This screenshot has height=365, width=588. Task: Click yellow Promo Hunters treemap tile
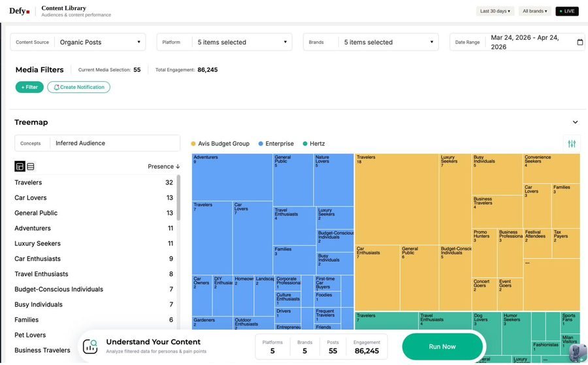pos(485,252)
